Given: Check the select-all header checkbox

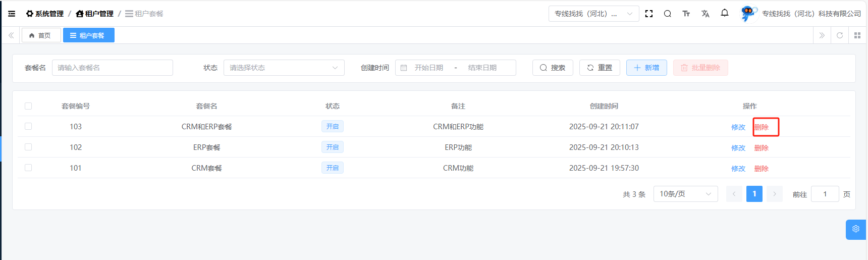Looking at the screenshot, I should (x=28, y=106).
